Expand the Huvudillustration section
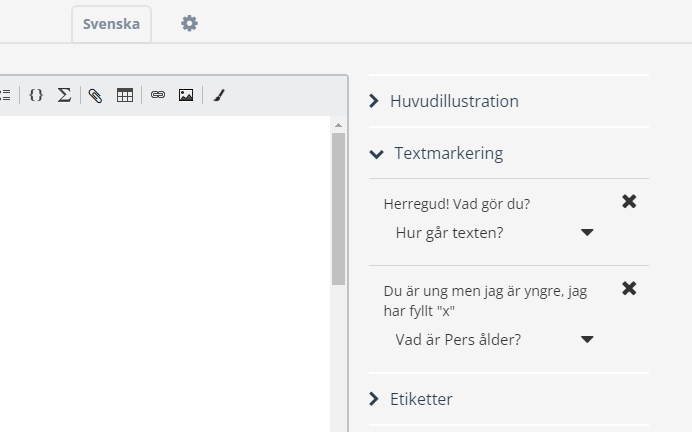This screenshot has width=692, height=432. click(x=509, y=101)
